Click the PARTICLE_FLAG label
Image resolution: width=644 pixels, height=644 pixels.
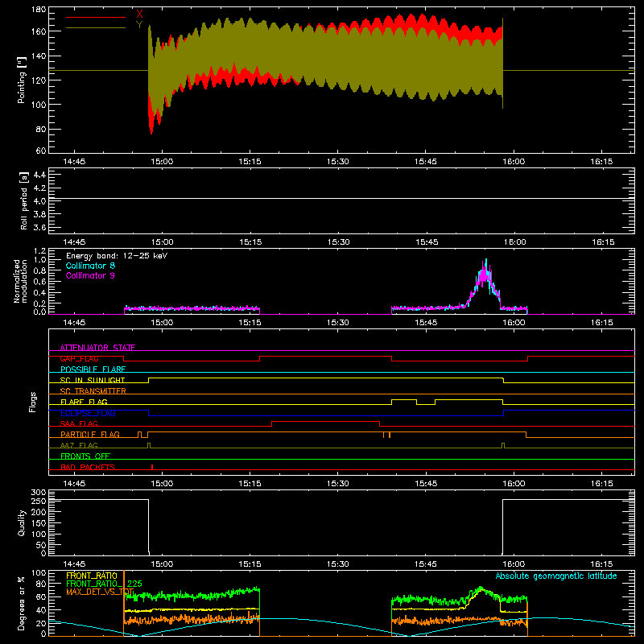coord(90,434)
